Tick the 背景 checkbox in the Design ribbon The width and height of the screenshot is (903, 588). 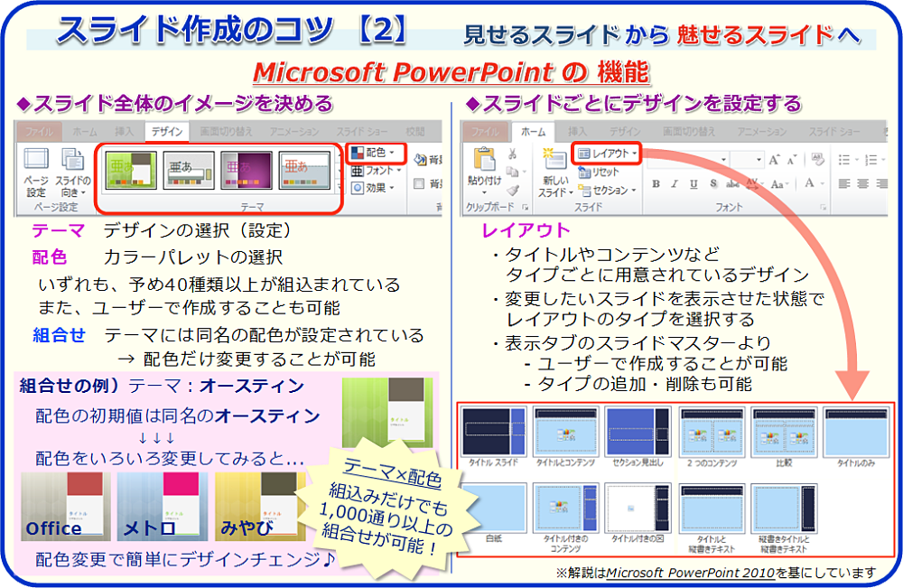click(x=419, y=183)
